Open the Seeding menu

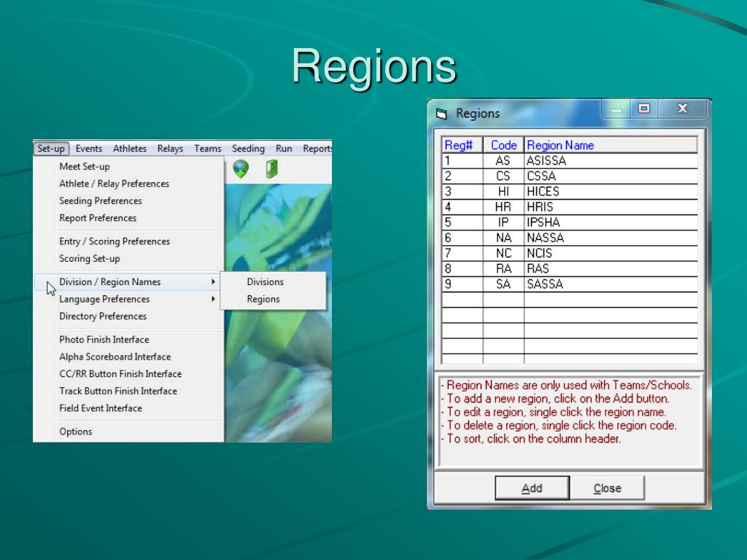(x=248, y=149)
